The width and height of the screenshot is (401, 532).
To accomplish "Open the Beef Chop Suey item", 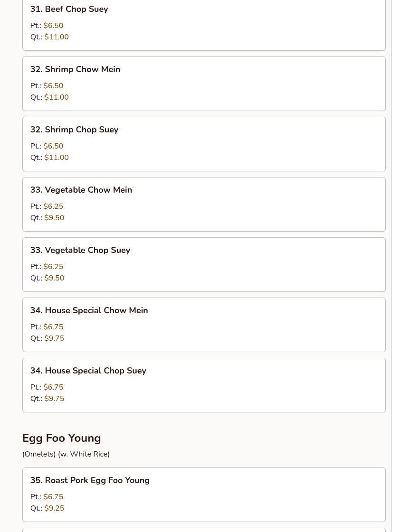I will [x=76, y=9].
